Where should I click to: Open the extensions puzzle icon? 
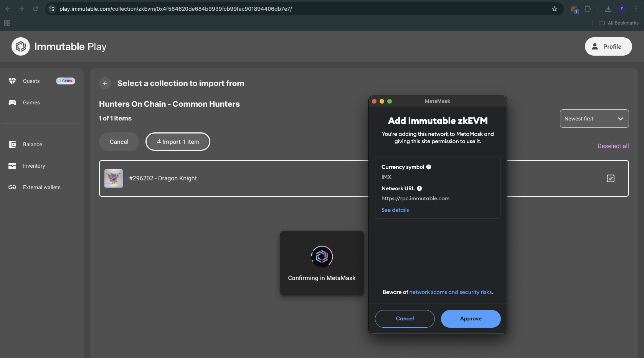[x=588, y=9]
